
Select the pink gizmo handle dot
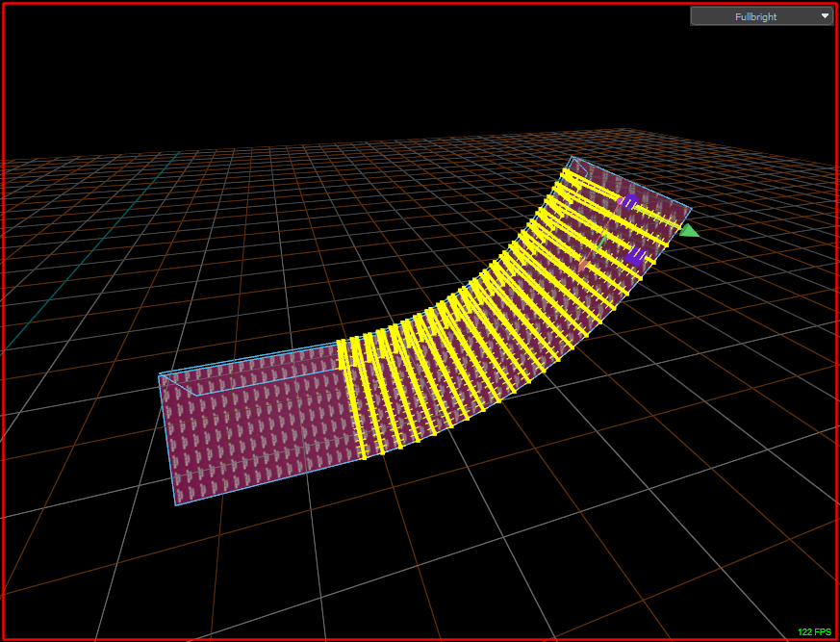pos(620,201)
